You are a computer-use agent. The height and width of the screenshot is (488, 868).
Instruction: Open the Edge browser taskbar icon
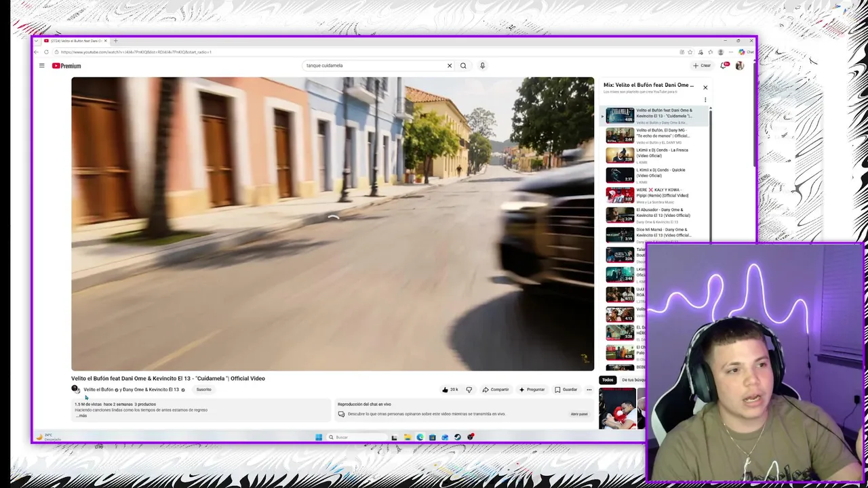tap(420, 437)
